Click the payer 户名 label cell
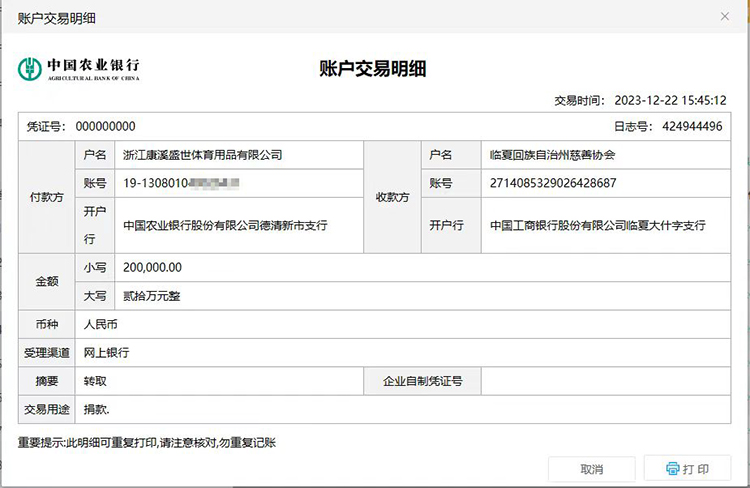This screenshot has width=750, height=488. 95,155
